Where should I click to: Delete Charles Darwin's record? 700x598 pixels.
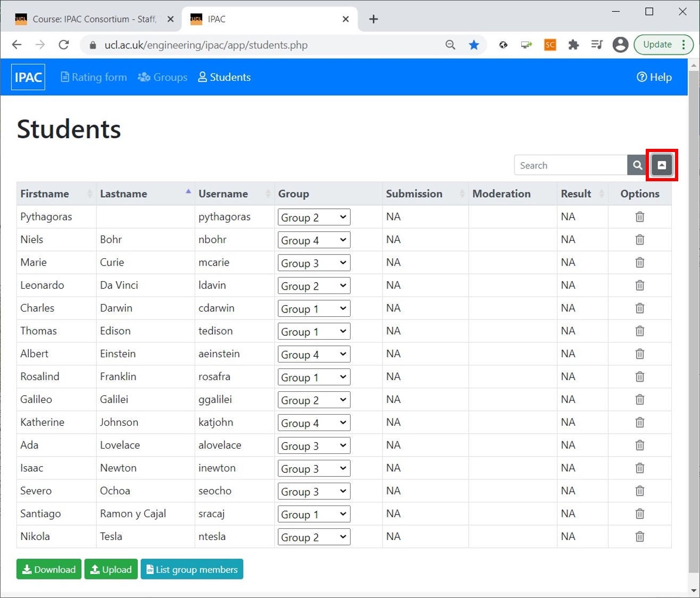click(640, 308)
